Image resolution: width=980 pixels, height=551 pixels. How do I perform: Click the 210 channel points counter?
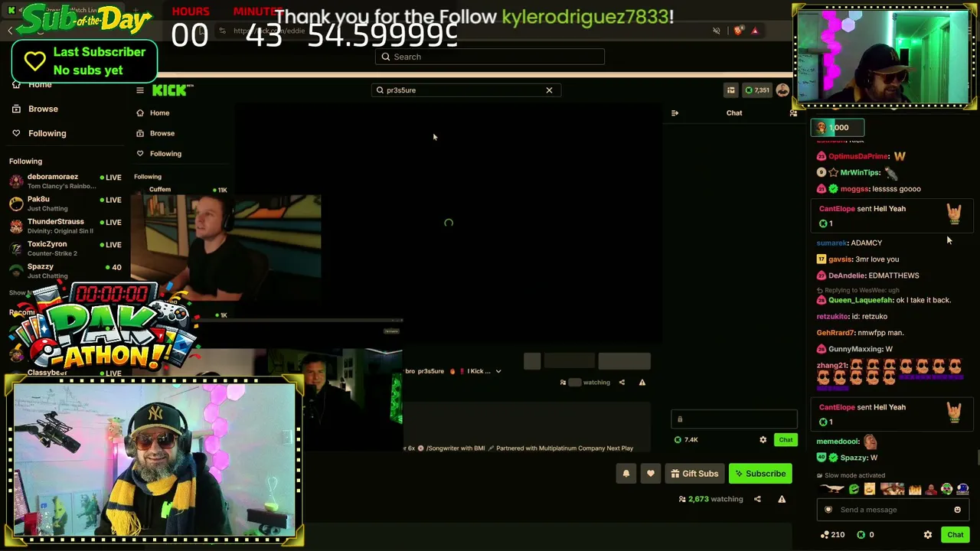click(x=831, y=535)
